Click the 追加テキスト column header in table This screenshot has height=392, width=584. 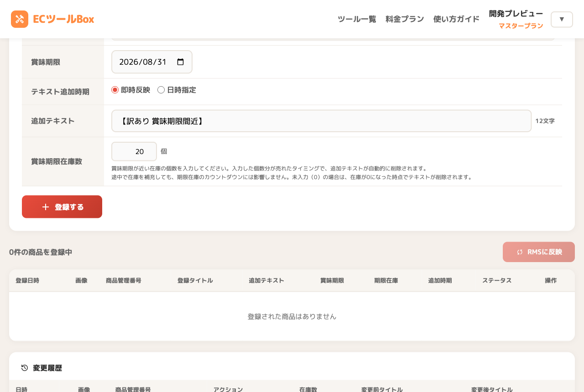click(x=266, y=280)
